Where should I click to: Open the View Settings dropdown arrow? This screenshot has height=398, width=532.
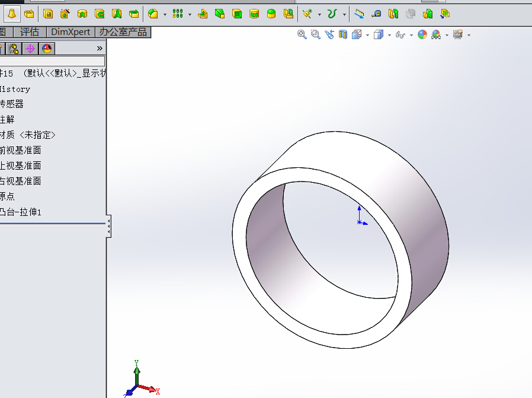tap(469, 36)
